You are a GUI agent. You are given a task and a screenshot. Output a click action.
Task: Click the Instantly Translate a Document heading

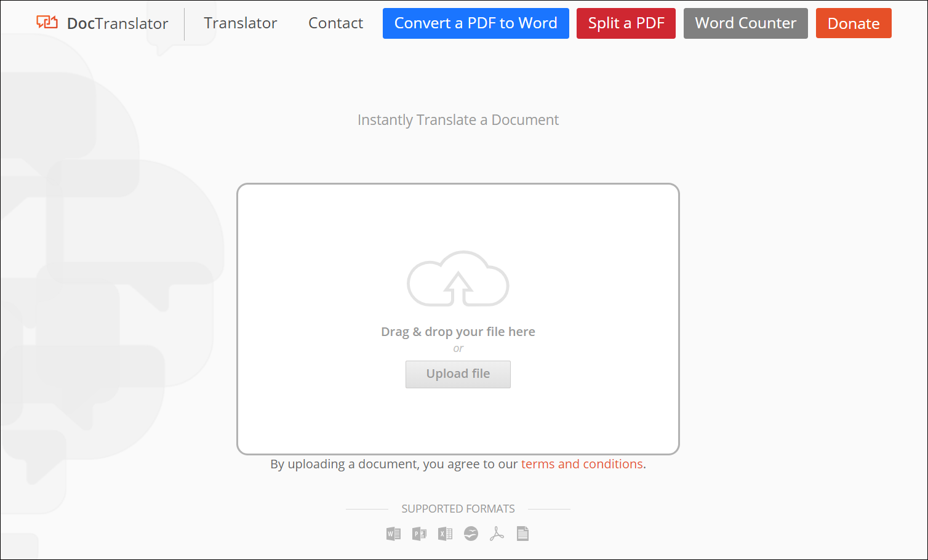click(458, 120)
